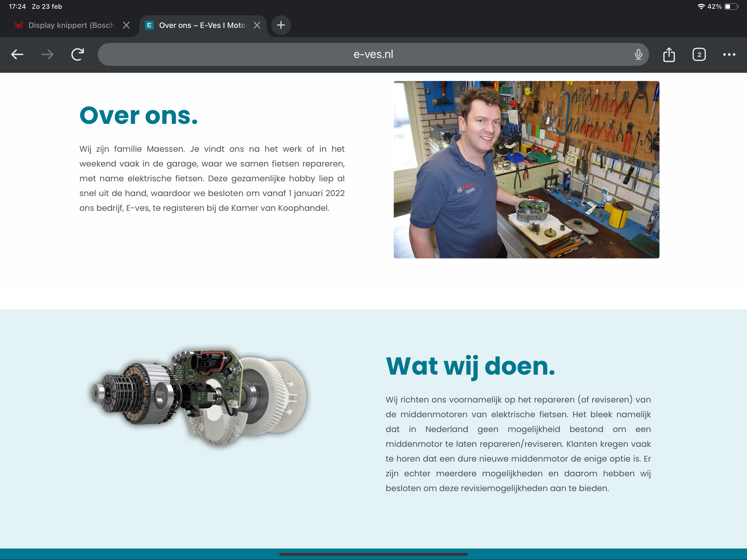Tap the microphone voice search icon

tap(638, 54)
